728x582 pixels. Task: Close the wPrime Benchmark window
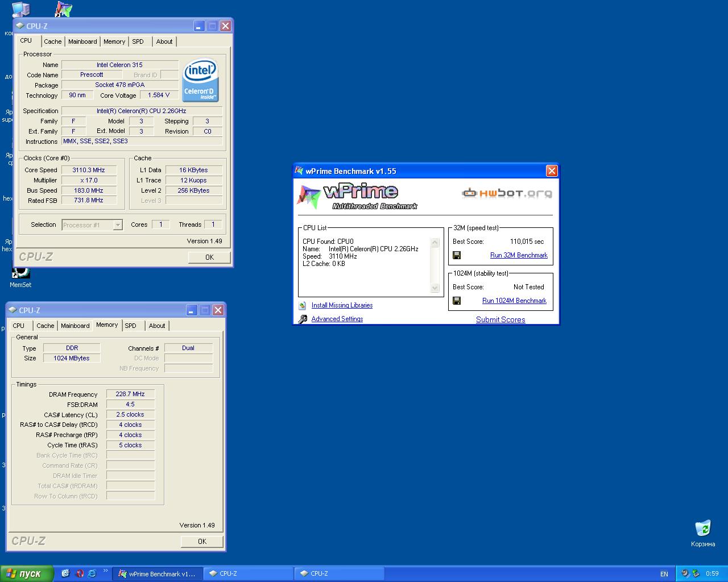[x=552, y=171]
